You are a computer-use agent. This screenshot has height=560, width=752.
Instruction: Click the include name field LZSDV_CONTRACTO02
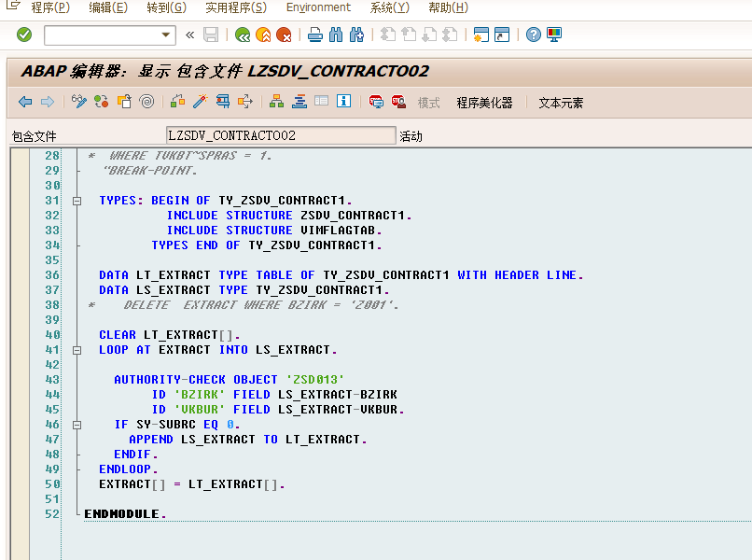(280, 135)
